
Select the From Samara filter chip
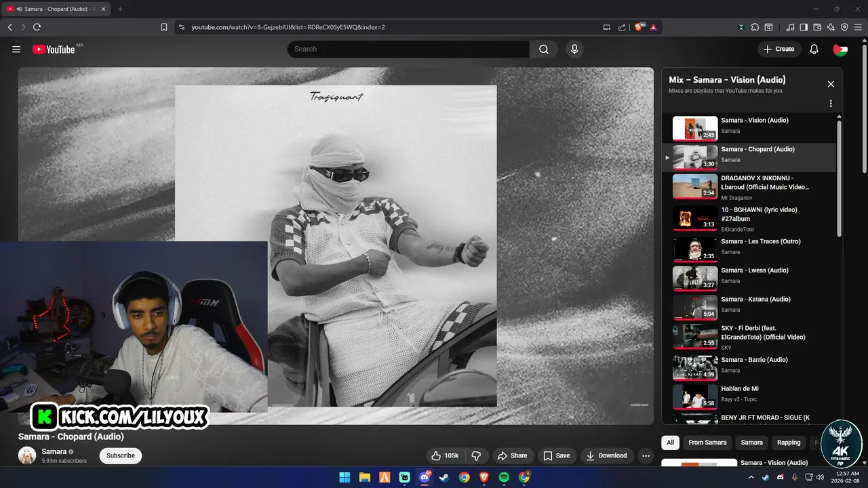(707, 443)
